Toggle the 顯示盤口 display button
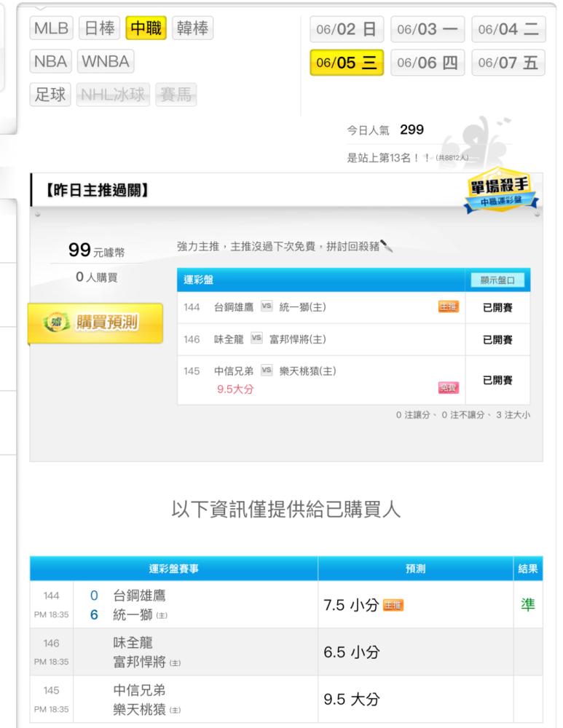Screen dimensions: 563x728 (x=497, y=280)
